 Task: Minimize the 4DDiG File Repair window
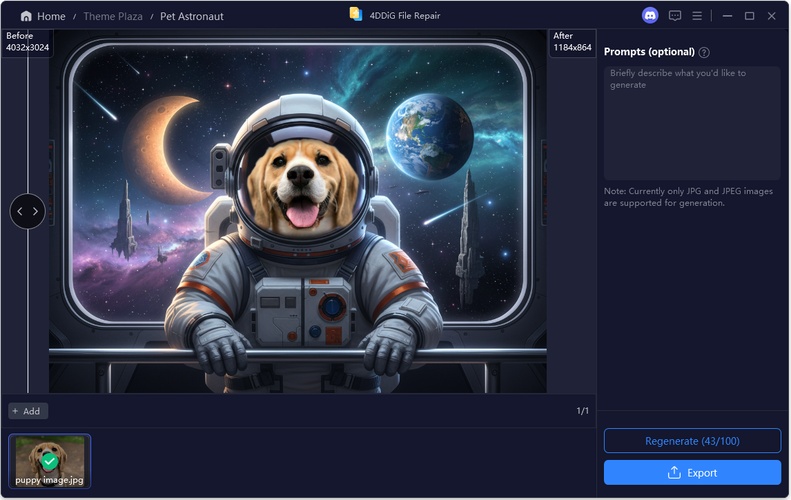[x=727, y=16]
